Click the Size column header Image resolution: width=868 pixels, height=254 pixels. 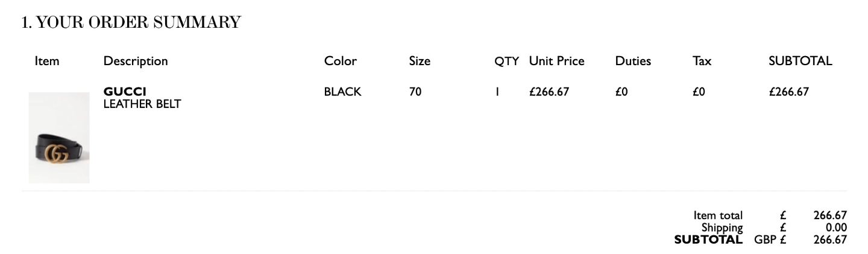[x=420, y=61]
